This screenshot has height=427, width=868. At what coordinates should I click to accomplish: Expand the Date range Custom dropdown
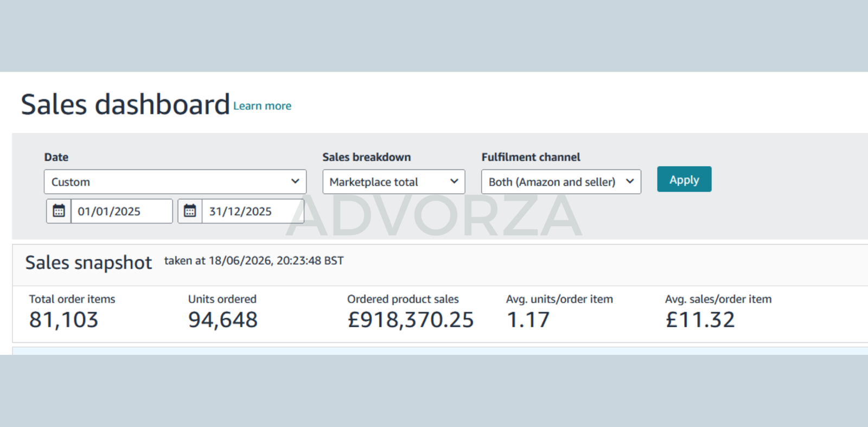point(175,182)
